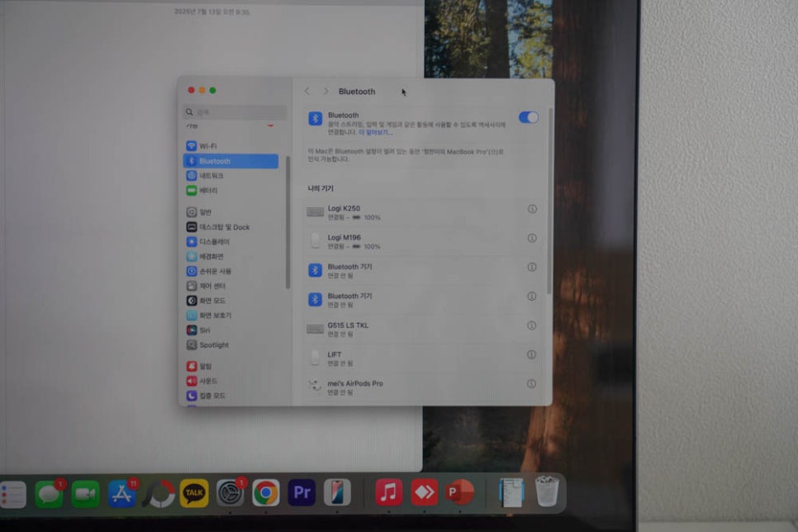
Task: Open Music app from the Dock
Action: click(x=389, y=492)
